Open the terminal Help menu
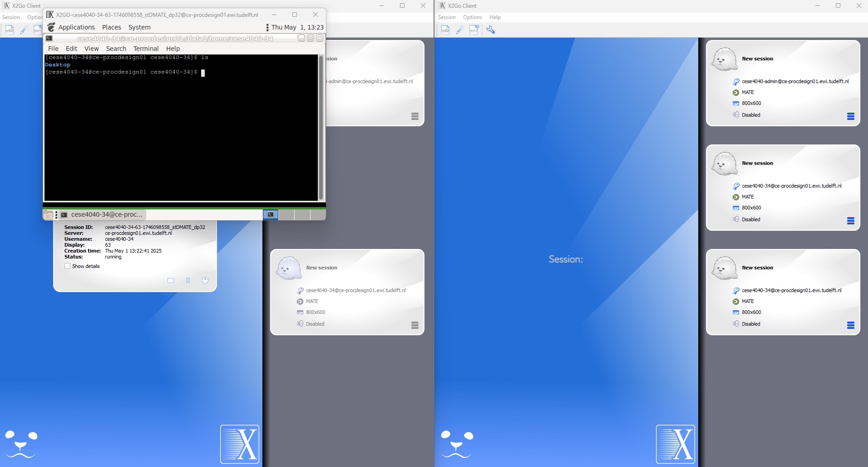868x467 pixels. point(173,49)
